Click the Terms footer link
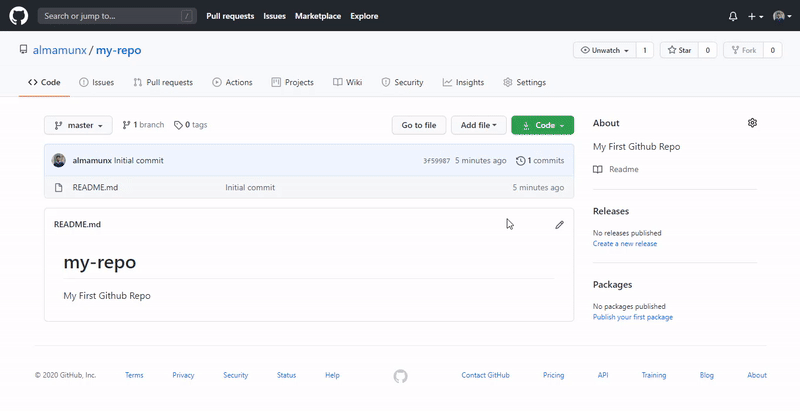This screenshot has width=800, height=411. [x=134, y=375]
